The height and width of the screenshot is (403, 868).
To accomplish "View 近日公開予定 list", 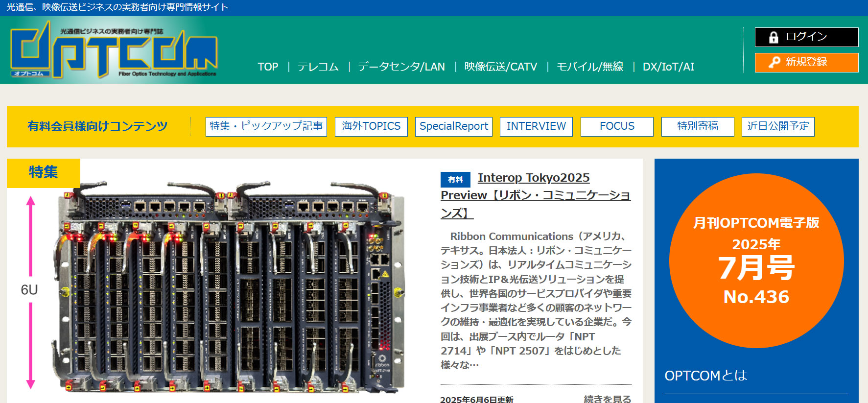I will pyautogui.click(x=778, y=126).
